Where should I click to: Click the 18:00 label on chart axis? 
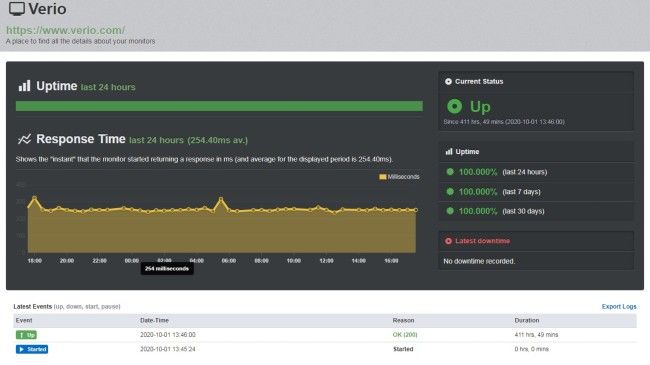34,261
